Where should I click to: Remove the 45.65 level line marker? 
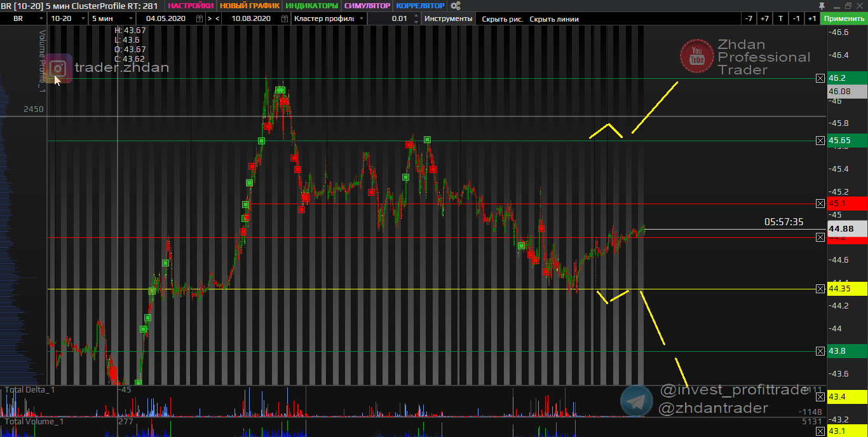click(x=820, y=141)
